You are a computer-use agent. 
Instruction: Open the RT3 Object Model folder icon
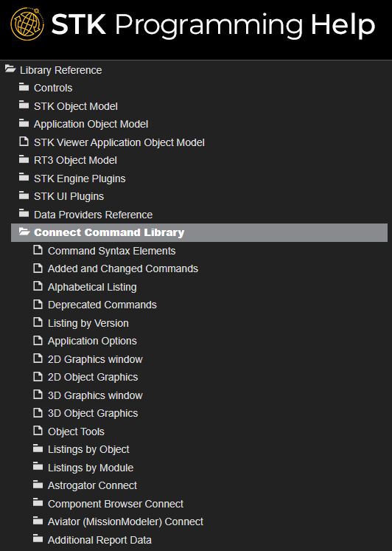tap(24, 159)
